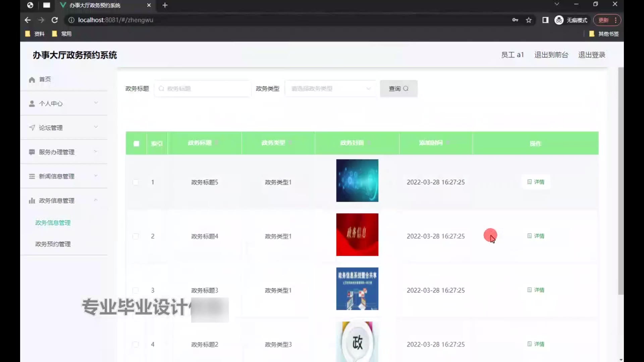Screen dimensions: 644x362
Task: Click 退出登录 in the header
Action: pyautogui.click(x=592, y=55)
